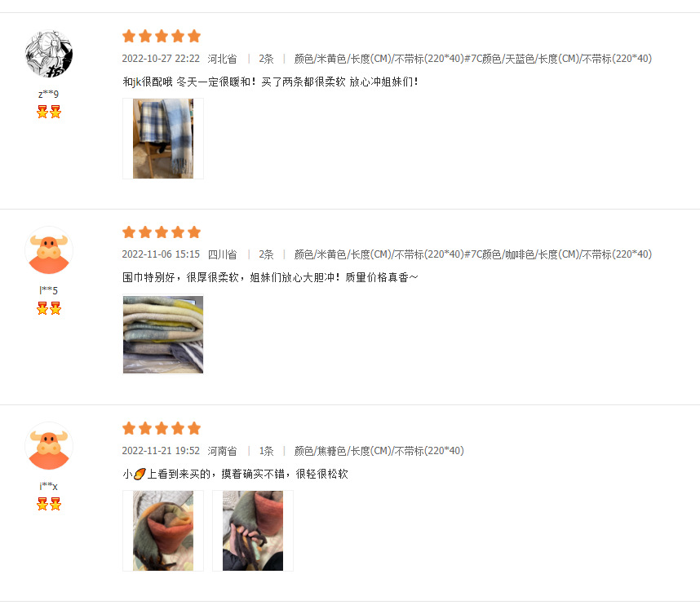700x605 pixels.
Task: Open the folded scarves stack photo
Action: coord(163,334)
